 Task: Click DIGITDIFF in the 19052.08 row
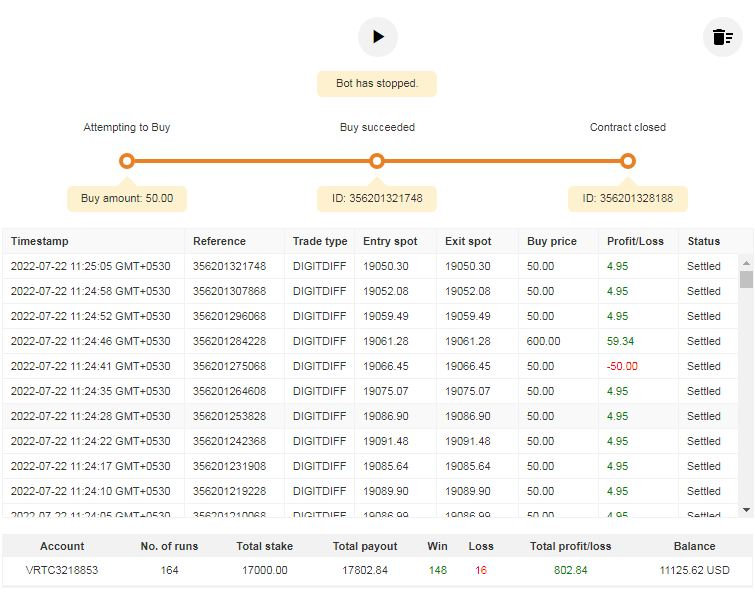[320, 291]
